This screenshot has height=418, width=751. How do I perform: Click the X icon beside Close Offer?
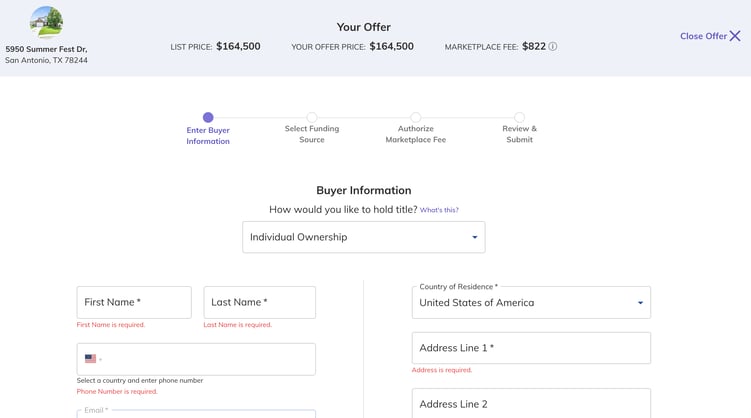735,36
